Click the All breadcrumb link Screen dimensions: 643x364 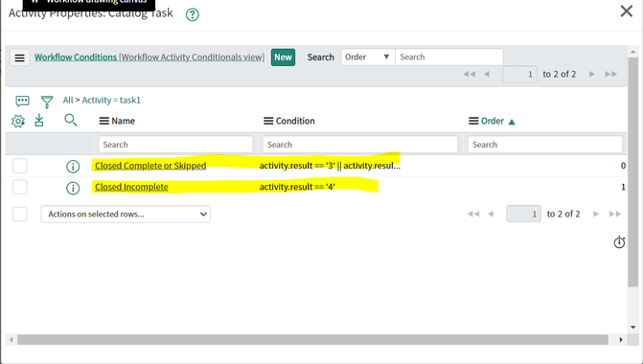68,100
